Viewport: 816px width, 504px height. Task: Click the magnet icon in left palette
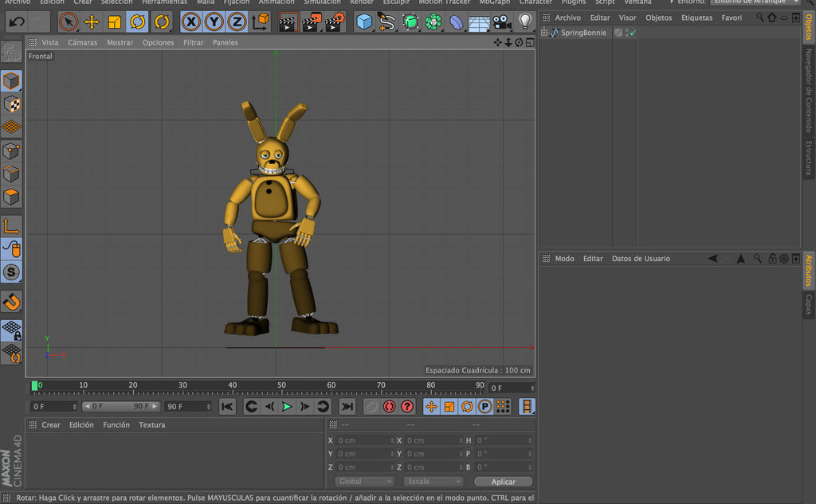point(11,303)
